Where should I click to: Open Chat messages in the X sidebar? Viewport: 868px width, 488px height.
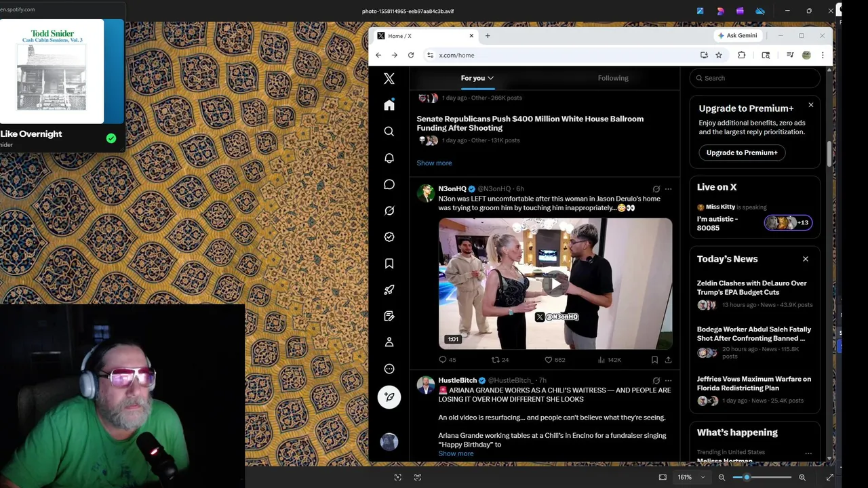tap(389, 184)
